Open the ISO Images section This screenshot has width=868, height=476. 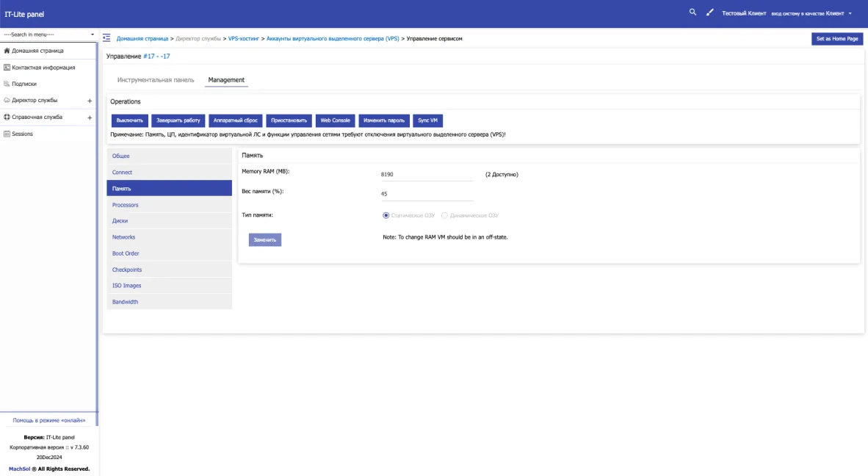(170, 285)
